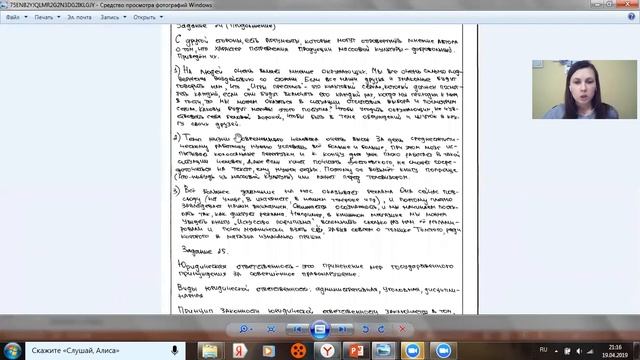Go to the next photo
This screenshot has height=360, width=640.
[x=342, y=329]
